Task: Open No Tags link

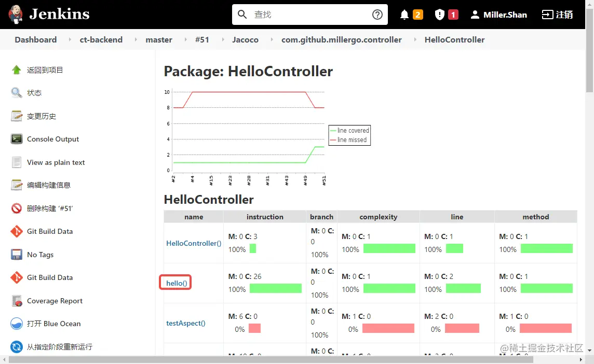Action: [40, 255]
